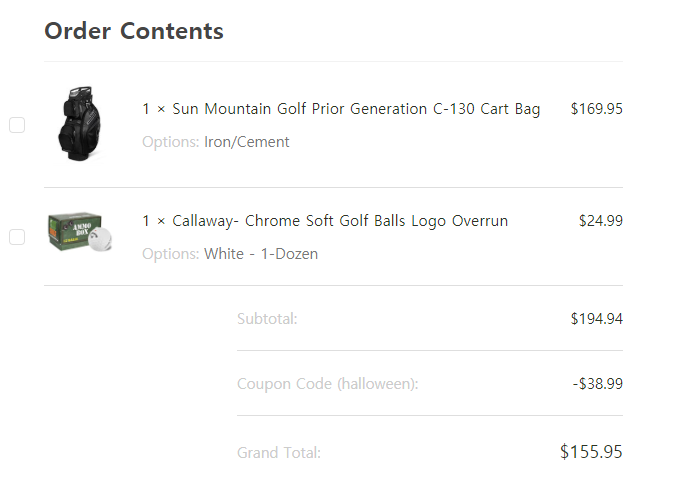
Task: Click the Grand Total label
Action: point(279,453)
